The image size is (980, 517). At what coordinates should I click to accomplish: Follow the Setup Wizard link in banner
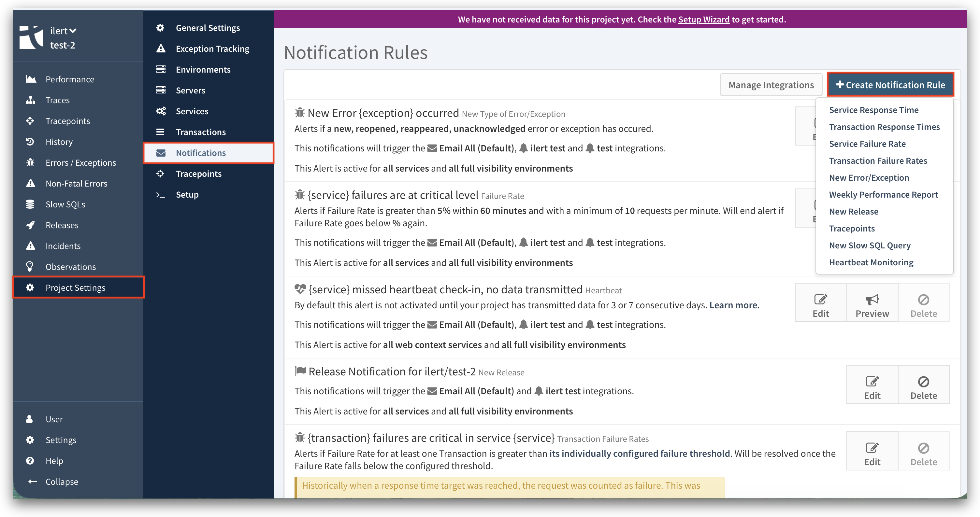[704, 20]
